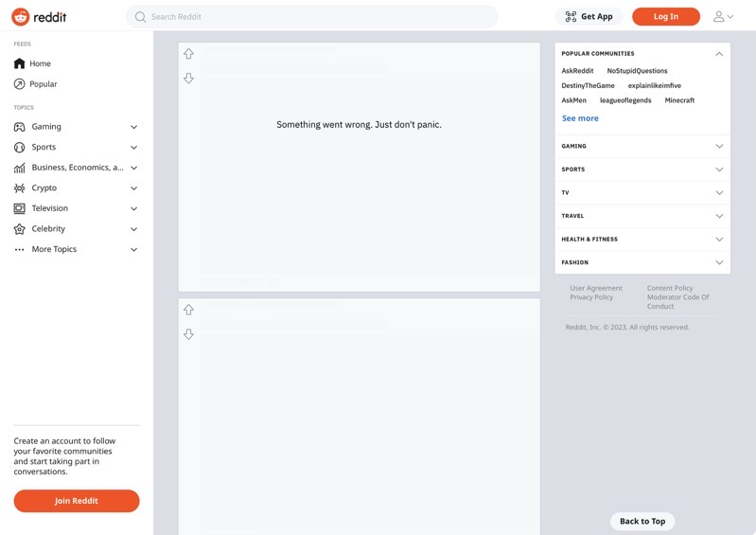Select the Gaming topic label

point(46,127)
